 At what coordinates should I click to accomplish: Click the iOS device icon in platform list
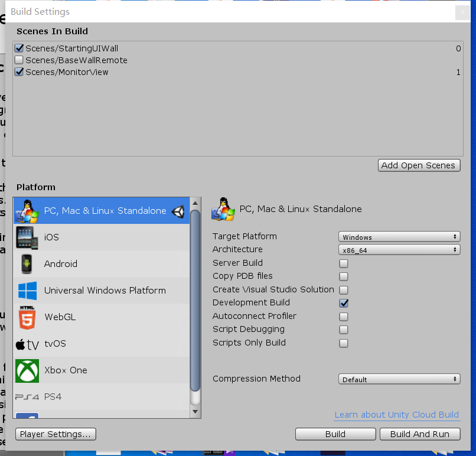pos(27,237)
